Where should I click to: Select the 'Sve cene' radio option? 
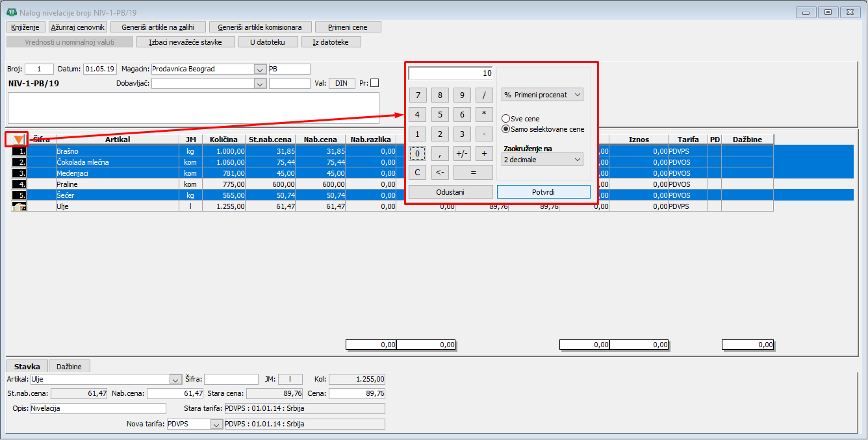505,119
